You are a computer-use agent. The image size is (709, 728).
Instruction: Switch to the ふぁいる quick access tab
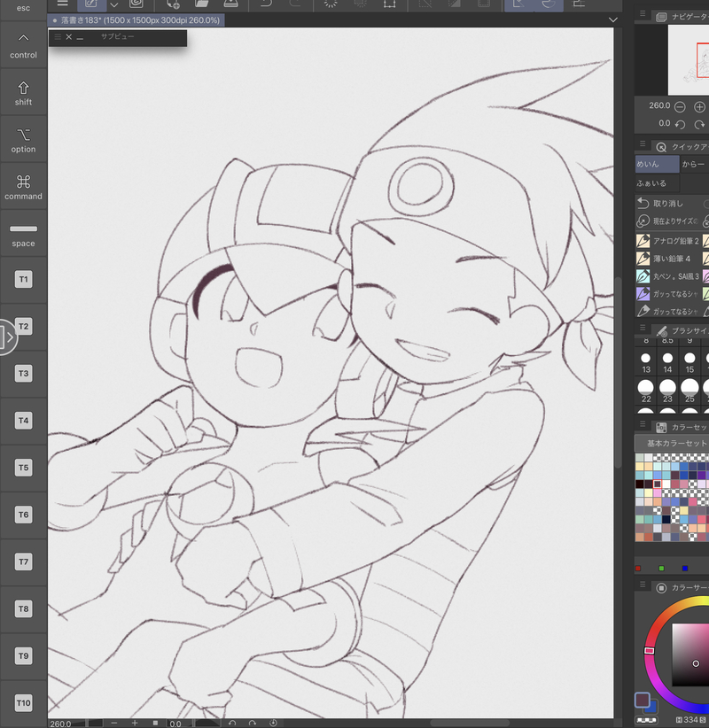[657, 183]
